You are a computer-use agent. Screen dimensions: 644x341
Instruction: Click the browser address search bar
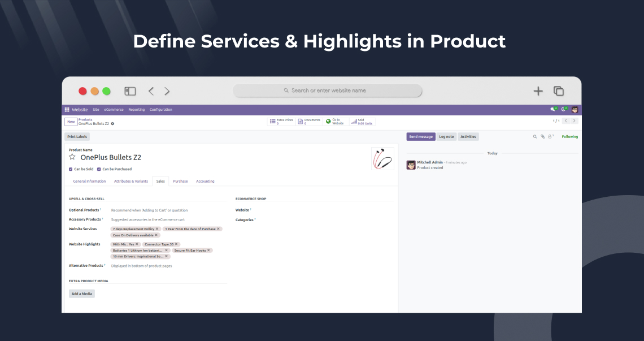(328, 90)
